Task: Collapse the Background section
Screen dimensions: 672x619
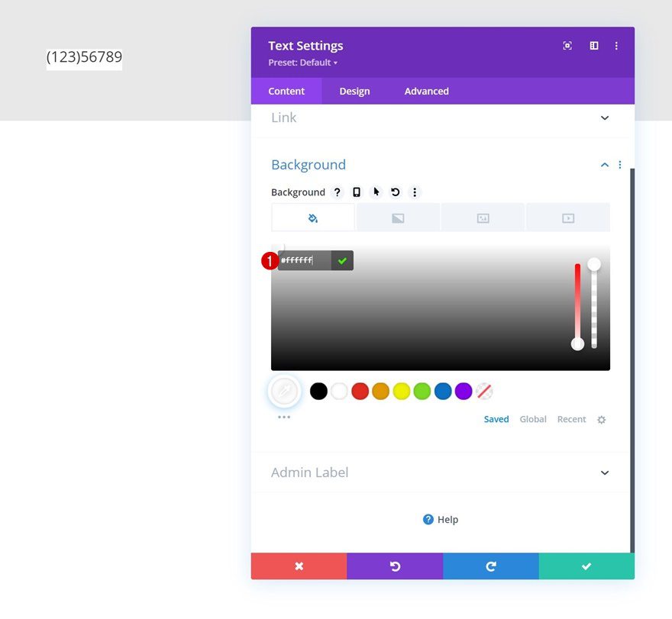Action: (x=604, y=164)
